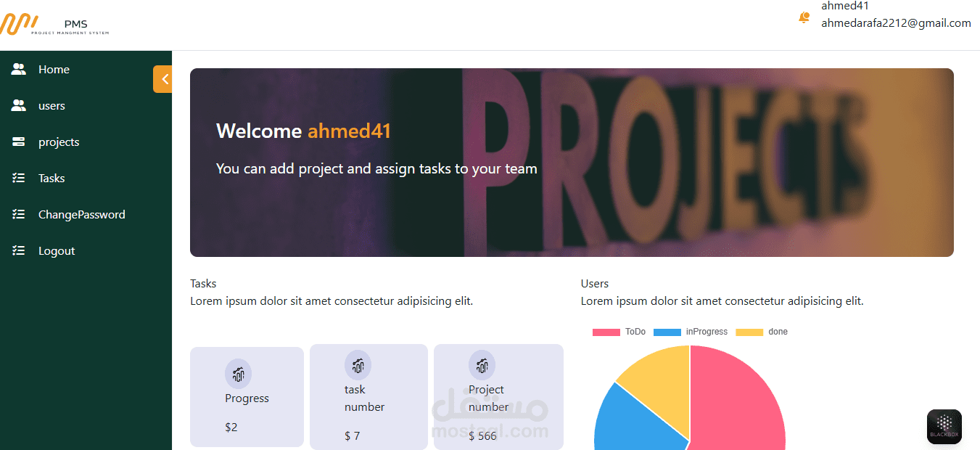The width and height of the screenshot is (980, 450).
Task: Collapse the sidebar with the orange chevron
Action: click(x=162, y=79)
